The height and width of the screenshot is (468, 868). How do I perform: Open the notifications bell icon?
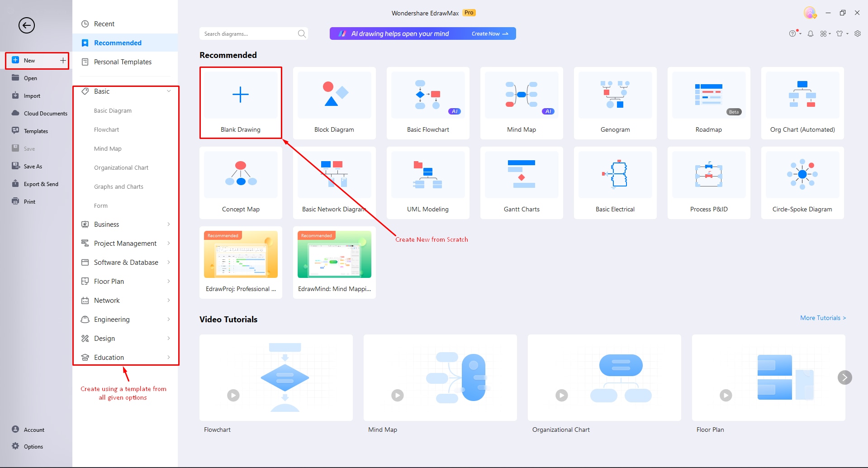[811, 33]
